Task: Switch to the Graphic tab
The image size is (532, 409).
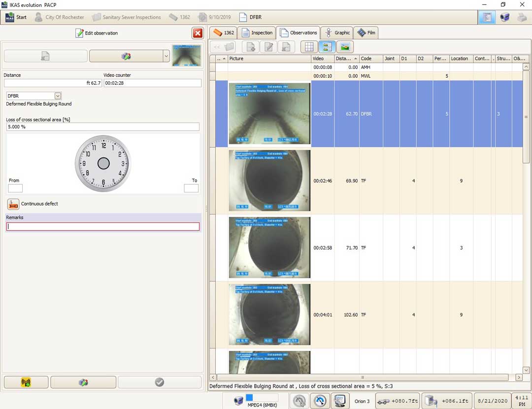Action: [337, 33]
